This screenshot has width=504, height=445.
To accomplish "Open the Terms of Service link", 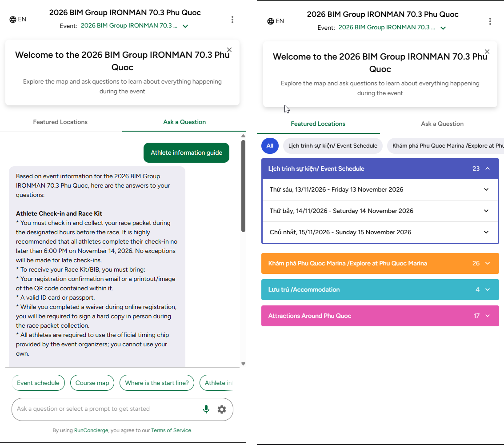I will tap(171, 430).
